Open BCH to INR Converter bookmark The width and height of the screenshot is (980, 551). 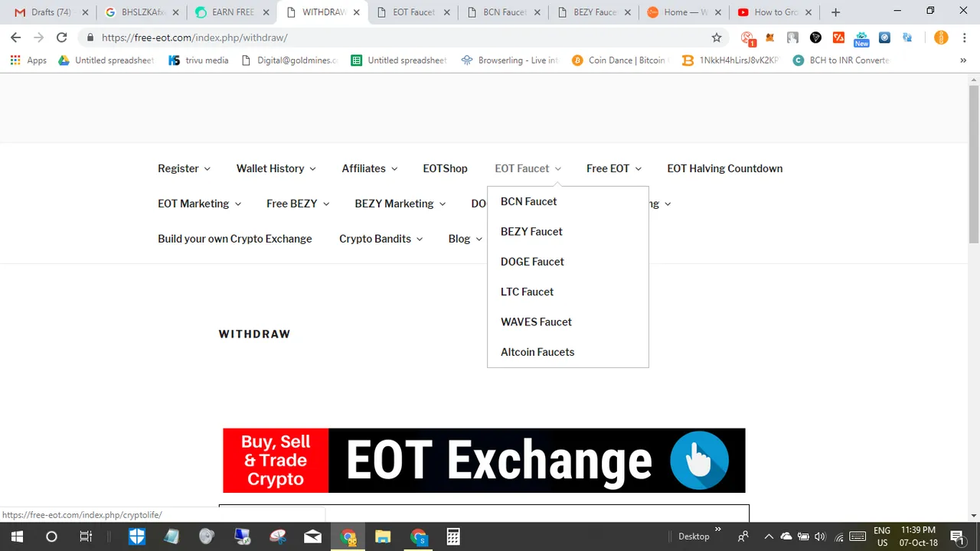[x=841, y=60]
